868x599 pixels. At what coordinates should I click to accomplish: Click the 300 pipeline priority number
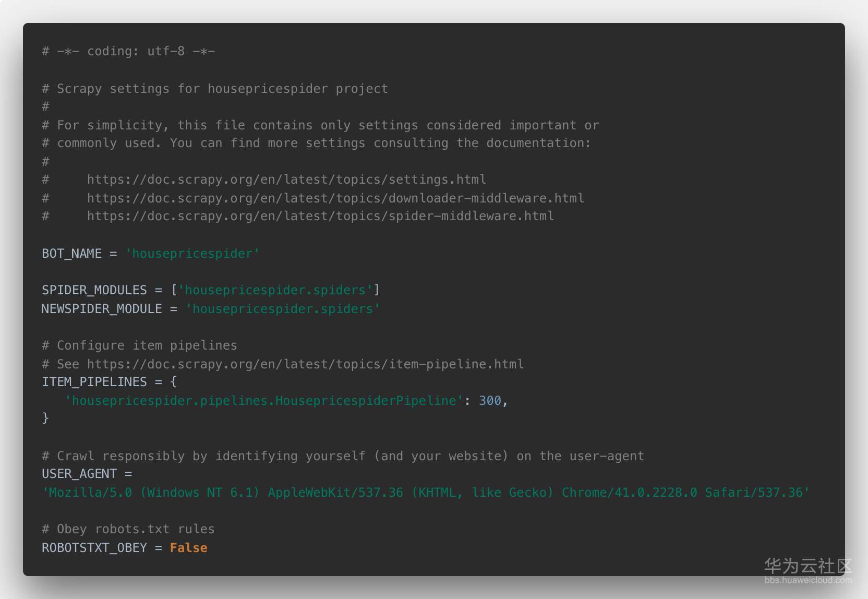490,401
